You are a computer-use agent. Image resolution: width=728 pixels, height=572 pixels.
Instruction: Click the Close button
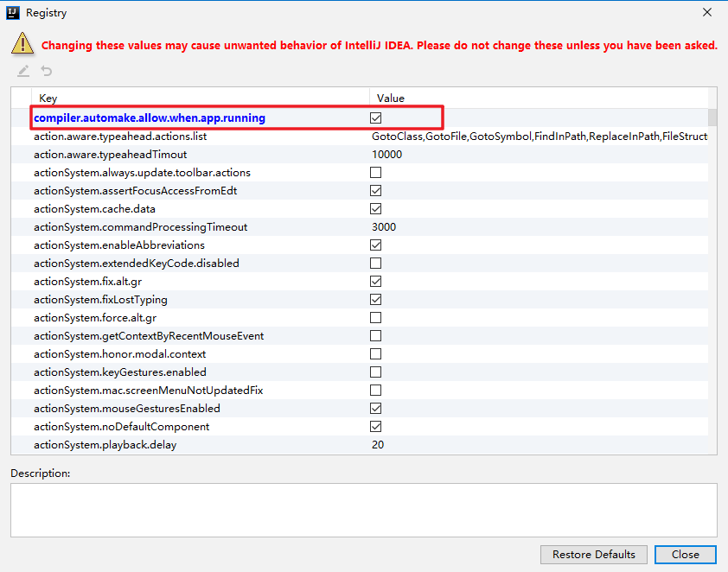(x=686, y=555)
